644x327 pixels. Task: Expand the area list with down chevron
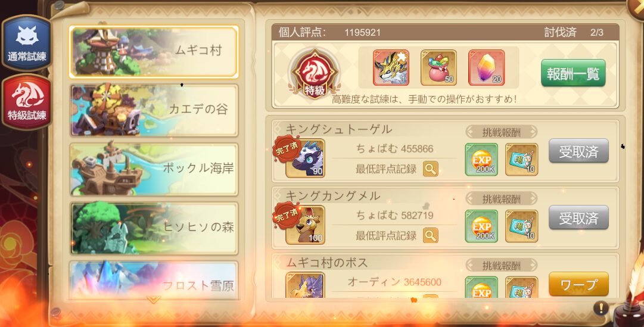click(153, 300)
